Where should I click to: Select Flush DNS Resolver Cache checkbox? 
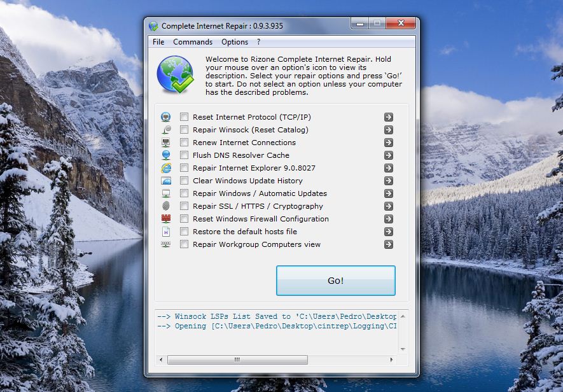pyautogui.click(x=184, y=155)
